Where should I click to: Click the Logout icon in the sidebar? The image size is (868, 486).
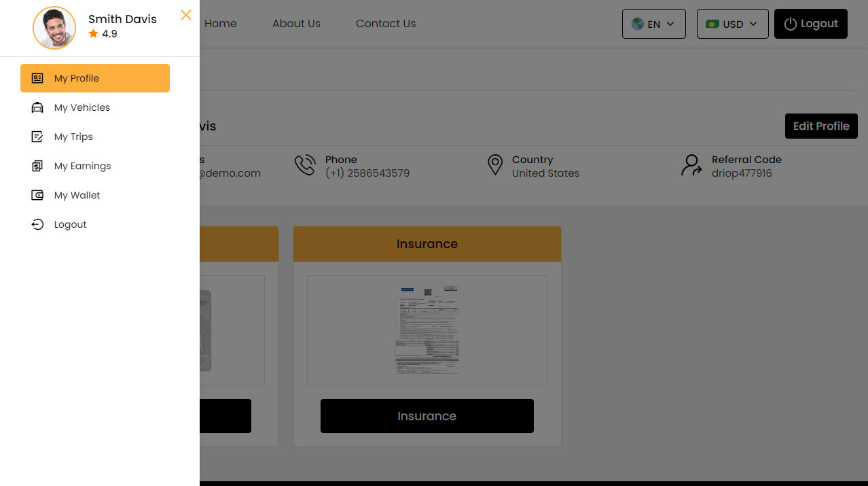37,224
